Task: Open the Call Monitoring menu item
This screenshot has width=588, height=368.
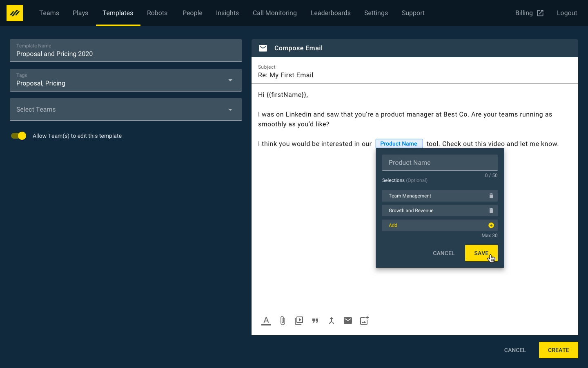Action: tap(274, 13)
